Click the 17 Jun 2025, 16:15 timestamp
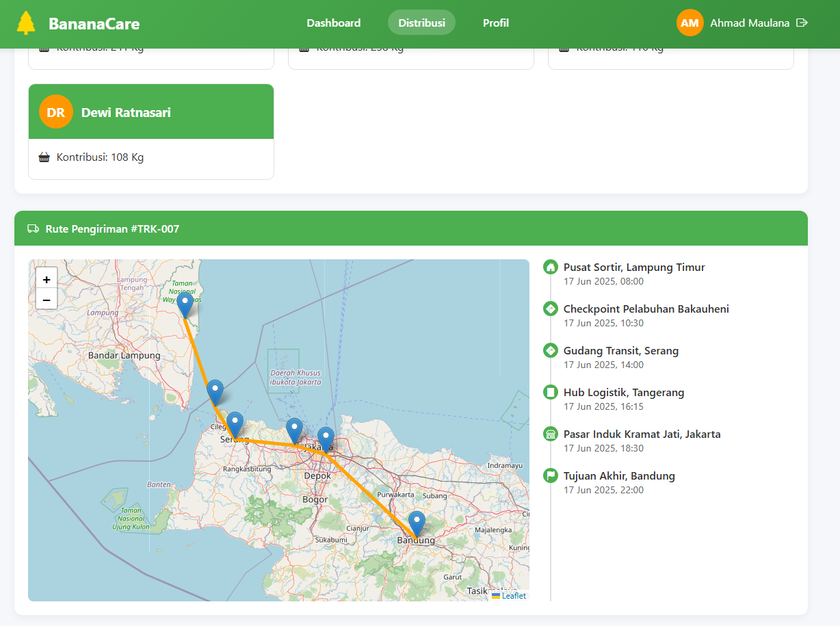 click(603, 406)
